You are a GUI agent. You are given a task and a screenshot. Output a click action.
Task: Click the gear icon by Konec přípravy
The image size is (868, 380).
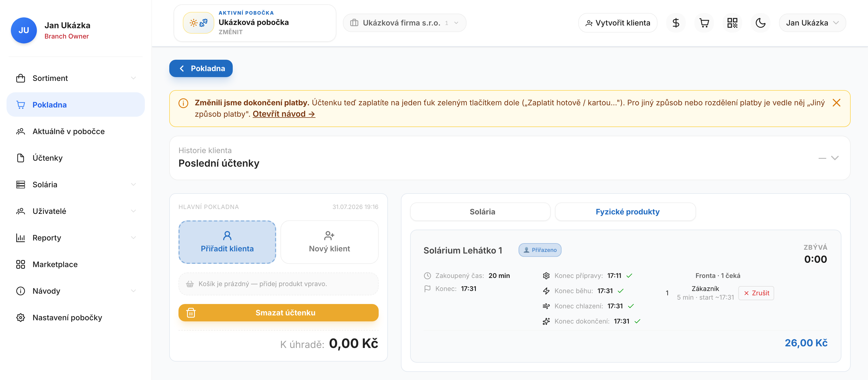pyautogui.click(x=546, y=276)
